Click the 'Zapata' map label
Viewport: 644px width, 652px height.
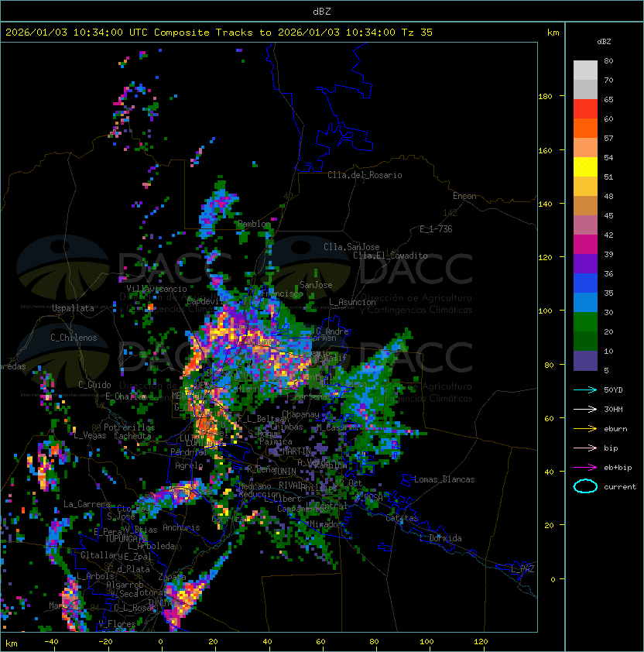172,577
